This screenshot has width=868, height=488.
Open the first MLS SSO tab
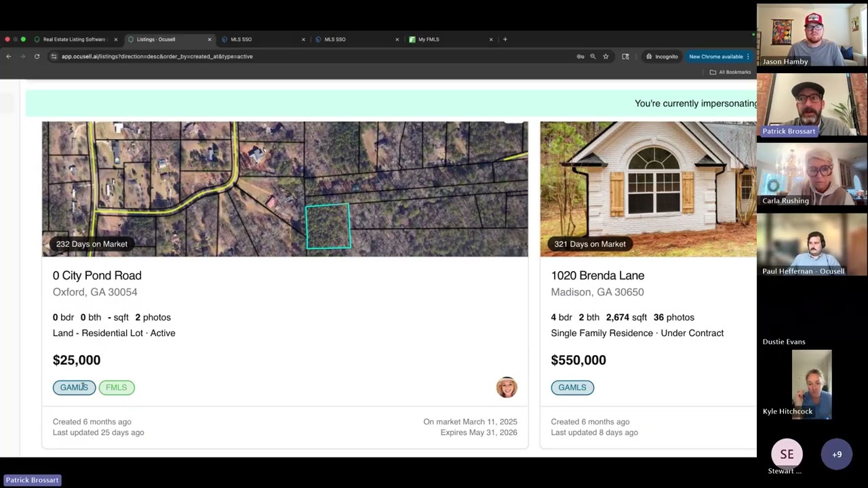(x=262, y=39)
